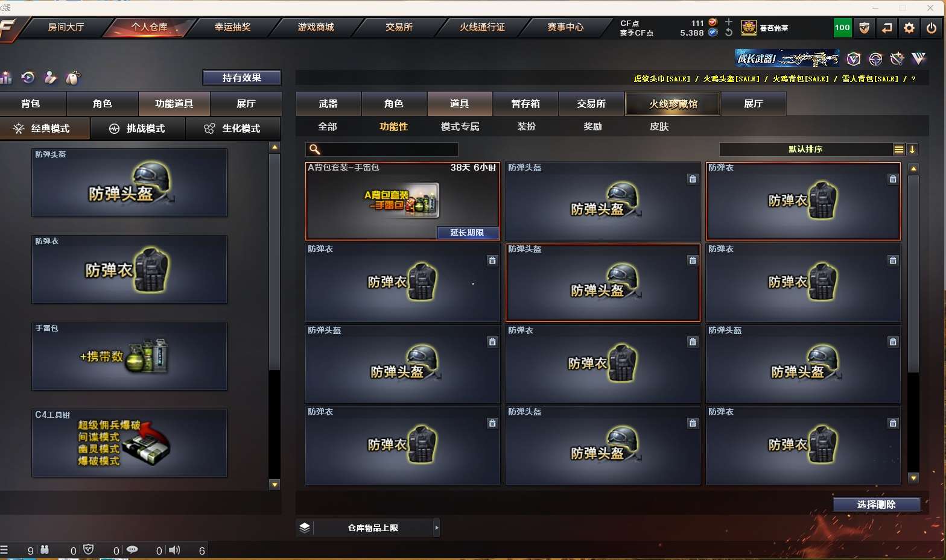The image size is (946, 560).
Task: Switch to 生化模式 mode
Action: click(x=233, y=128)
